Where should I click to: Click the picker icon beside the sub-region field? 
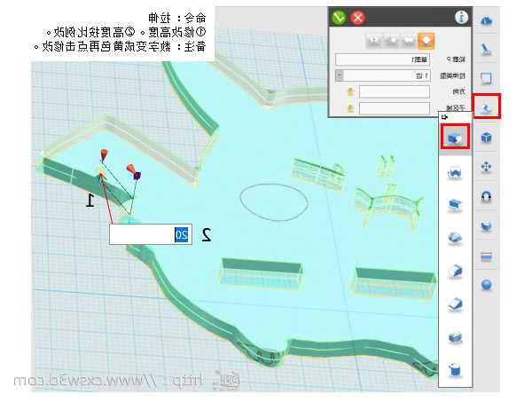point(351,108)
